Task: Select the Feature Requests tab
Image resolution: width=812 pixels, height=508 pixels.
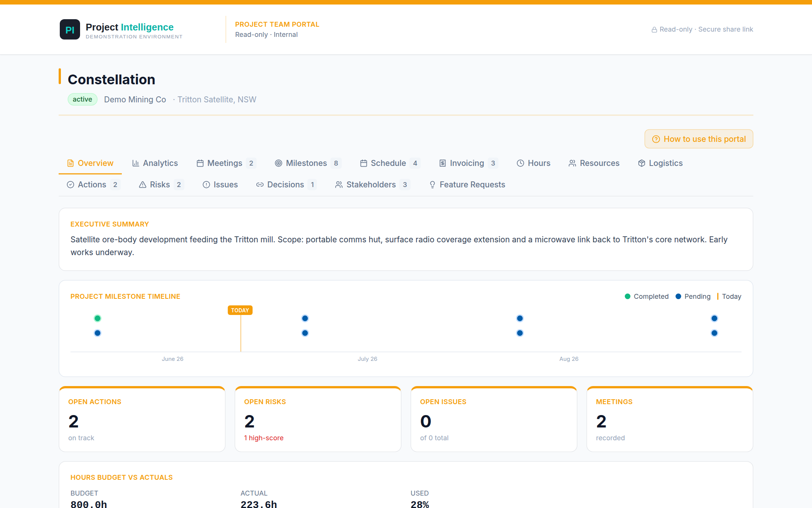Action: 467,185
